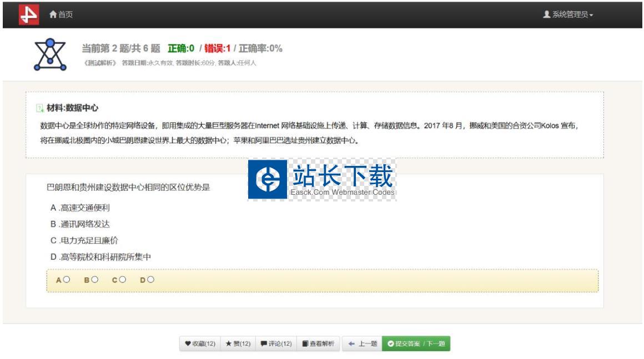The height and width of the screenshot is (359, 644).
Task: Click the 《测试解析》 exam title
Action: (x=100, y=63)
